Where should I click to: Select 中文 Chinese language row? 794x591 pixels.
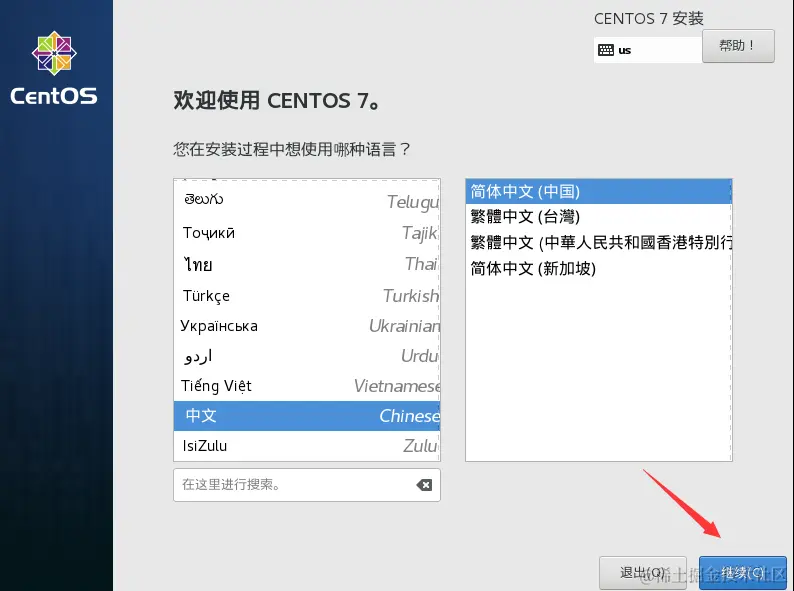click(x=307, y=416)
